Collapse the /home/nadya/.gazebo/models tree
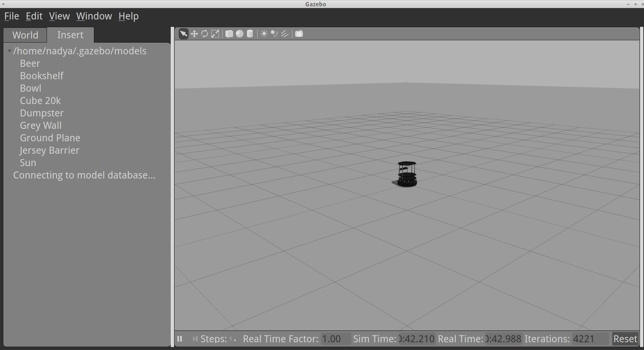 tap(9, 51)
